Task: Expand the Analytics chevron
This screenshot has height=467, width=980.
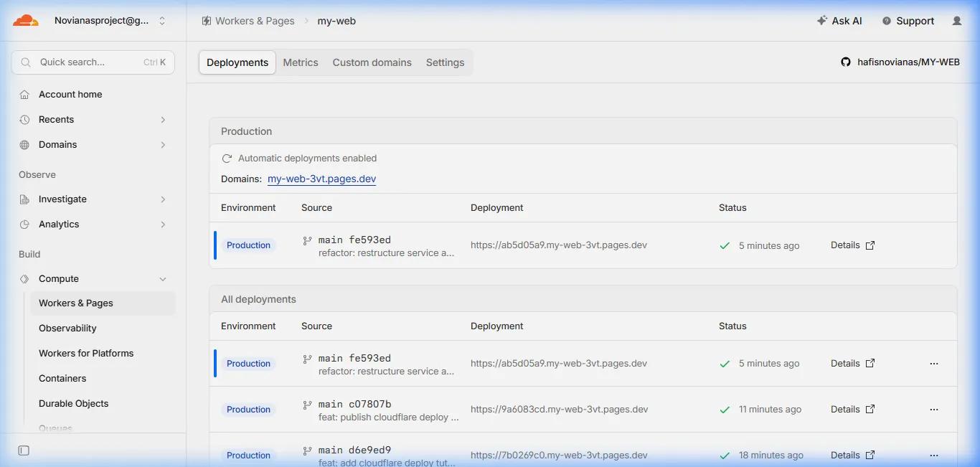Action: [163, 225]
